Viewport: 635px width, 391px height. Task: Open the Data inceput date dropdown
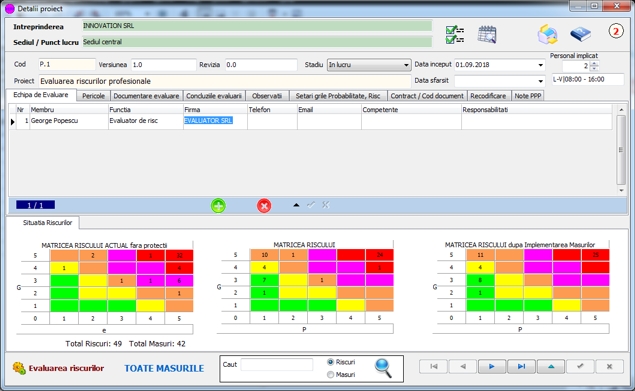(x=540, y=65)
